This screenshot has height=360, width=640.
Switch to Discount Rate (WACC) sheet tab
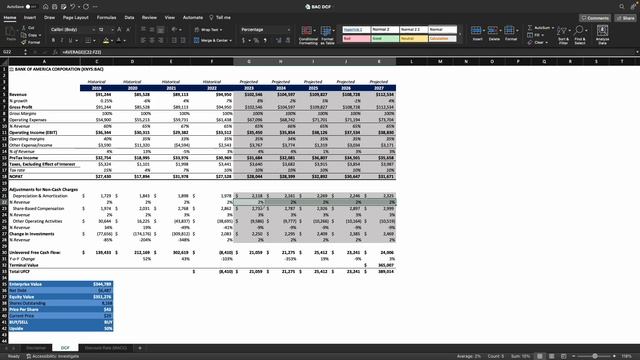coord(106,348)
